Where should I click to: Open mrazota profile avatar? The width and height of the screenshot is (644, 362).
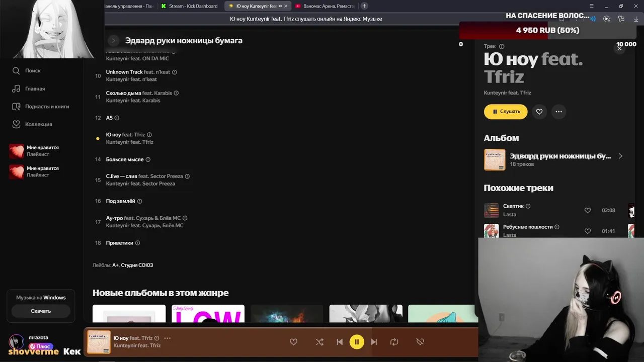pos(17,341)
